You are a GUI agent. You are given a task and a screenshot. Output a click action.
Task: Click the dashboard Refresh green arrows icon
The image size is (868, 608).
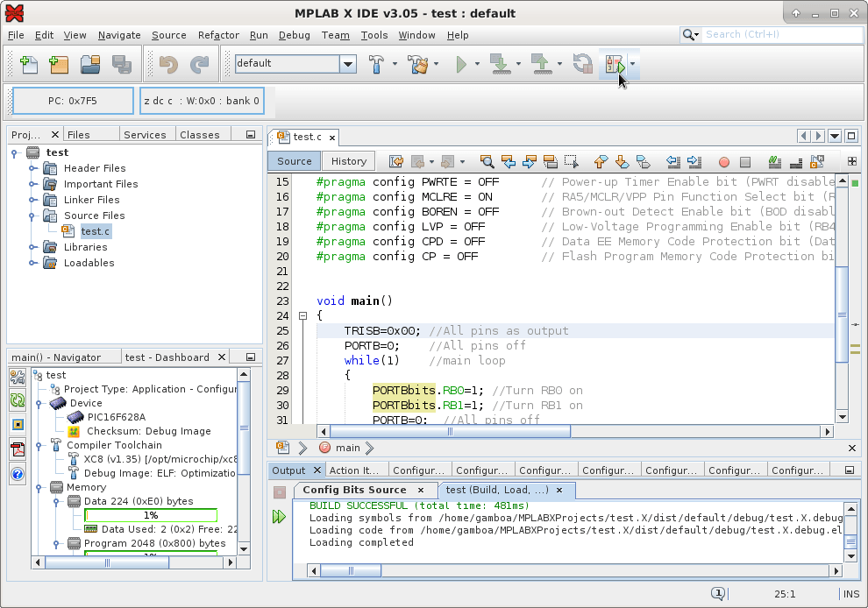[x=18, y=400]
